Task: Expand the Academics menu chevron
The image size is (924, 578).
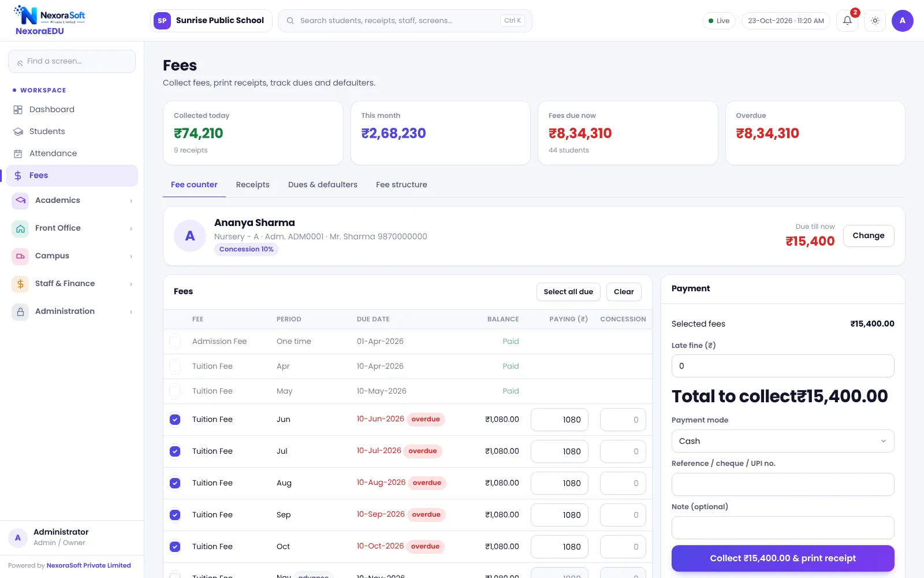Action: coord(131,201)
